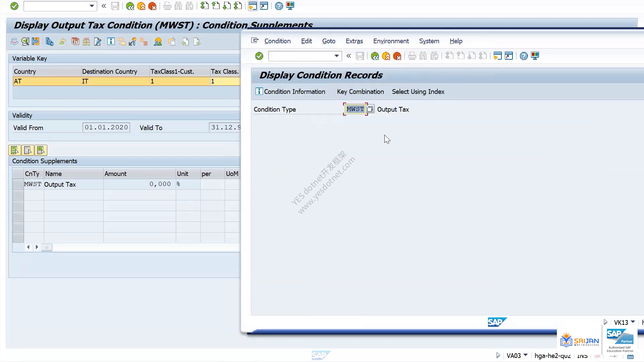Click the red Cancel icon in VK13 toolbar

tap(397, 56)
